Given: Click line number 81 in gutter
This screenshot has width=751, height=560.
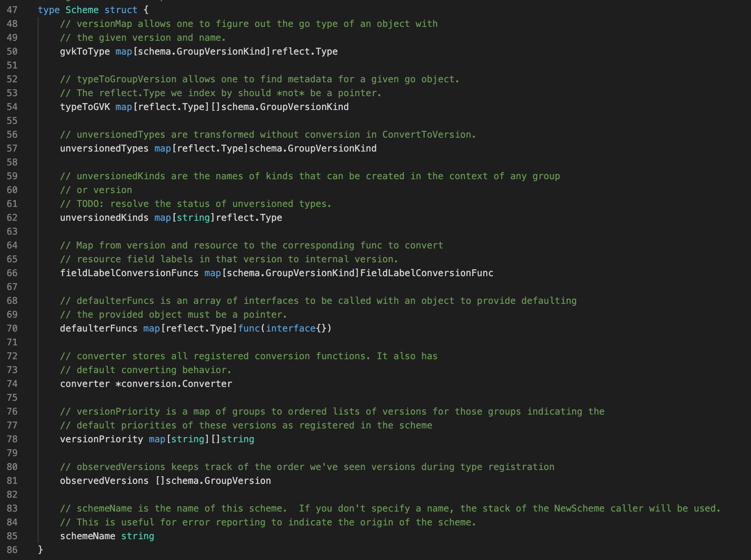Looking at the screenshot, I should point(12,481).
